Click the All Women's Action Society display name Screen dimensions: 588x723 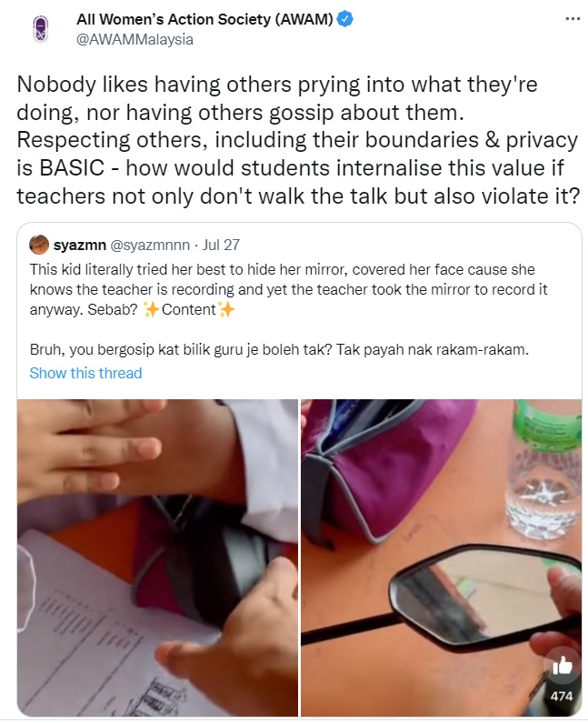204,19
